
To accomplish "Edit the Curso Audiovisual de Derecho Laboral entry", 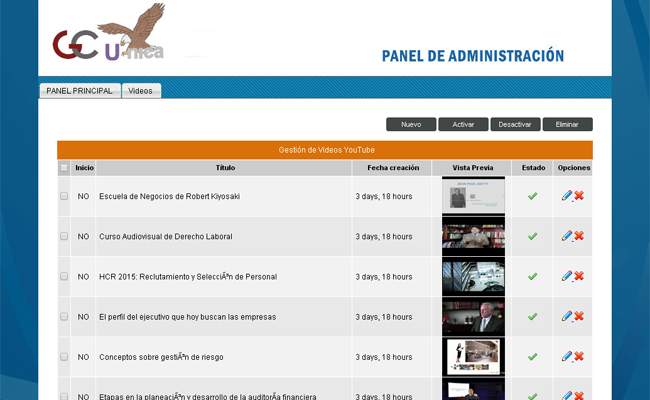I will 567,236.
